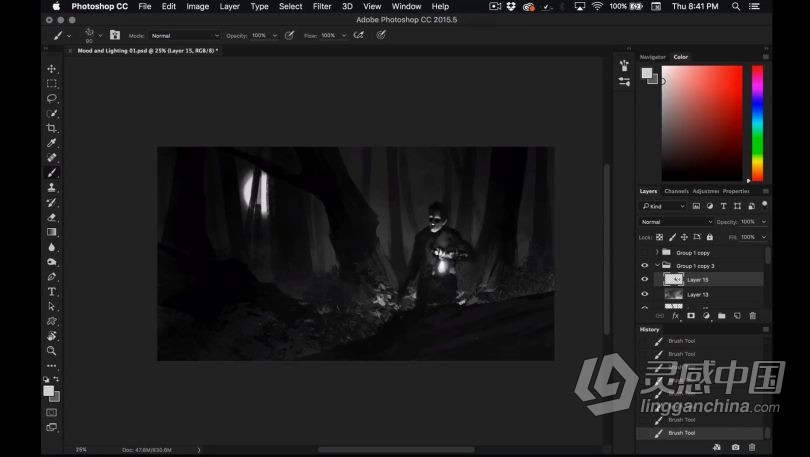Swap foreground and background colors
Screen dimensions: 810x457
(56, 379)
